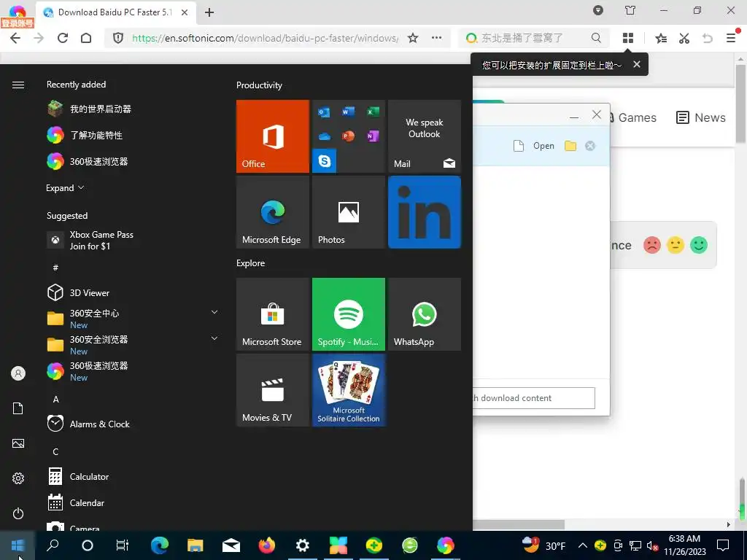
Task: Bookmark page with the star icon
Action: pyautogui.click(x=413, y=38)
